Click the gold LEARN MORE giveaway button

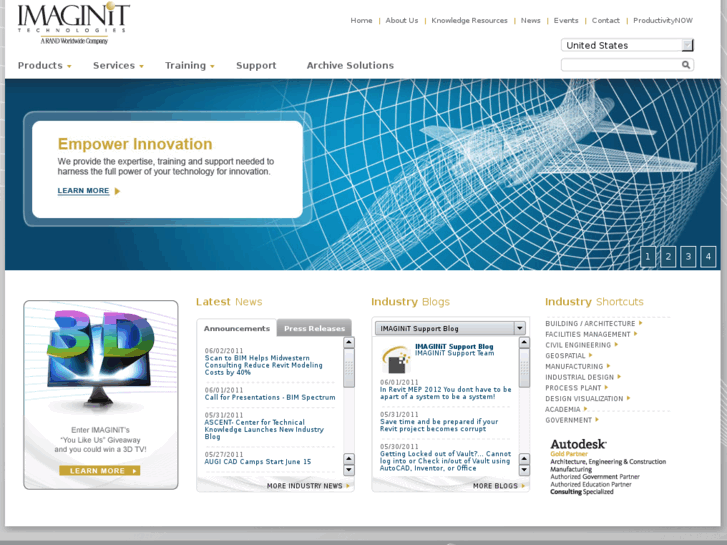pos(100,471)
